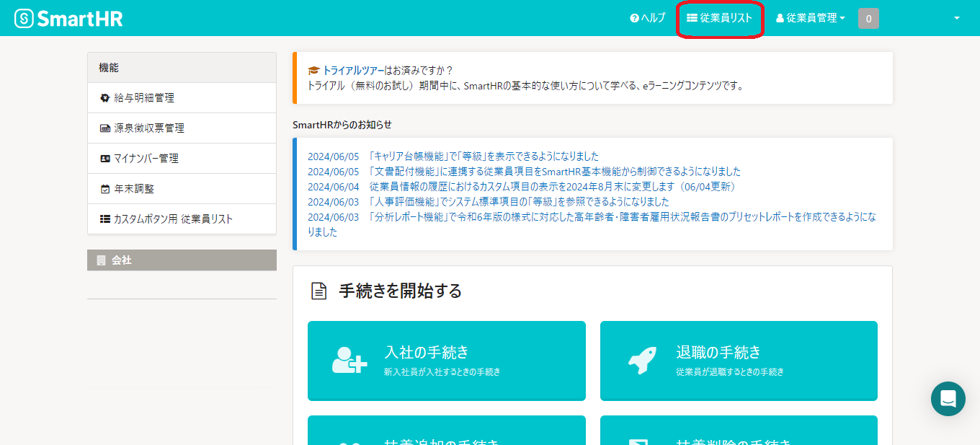Click the 手続きを開始する heading text
980x445 pixels.
point(400,291)
